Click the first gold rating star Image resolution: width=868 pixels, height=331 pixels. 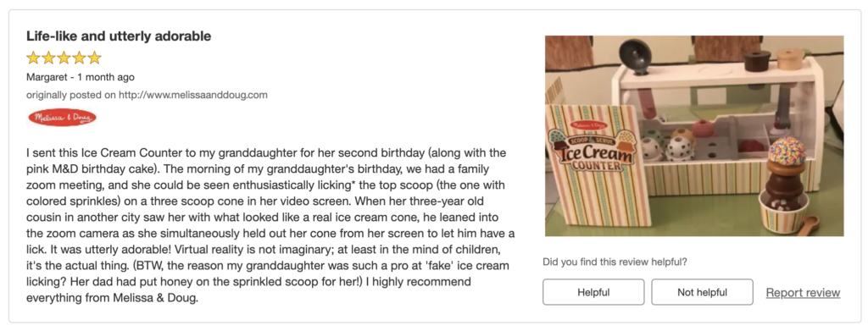click(33, 58)
